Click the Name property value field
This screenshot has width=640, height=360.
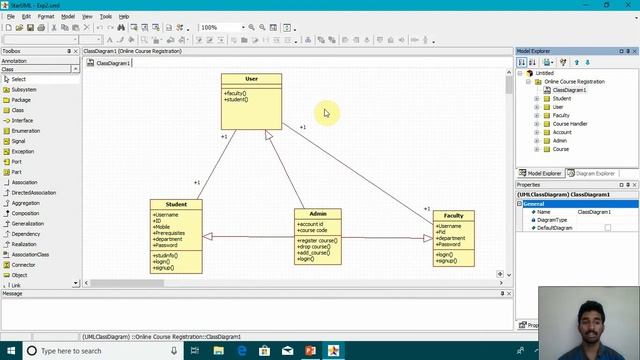[x=607, y=212]
